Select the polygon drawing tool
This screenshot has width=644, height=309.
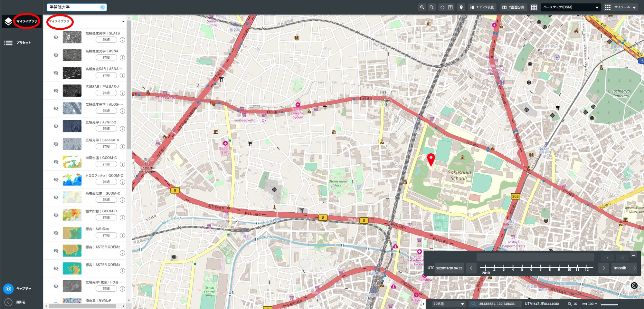(442, 7)
